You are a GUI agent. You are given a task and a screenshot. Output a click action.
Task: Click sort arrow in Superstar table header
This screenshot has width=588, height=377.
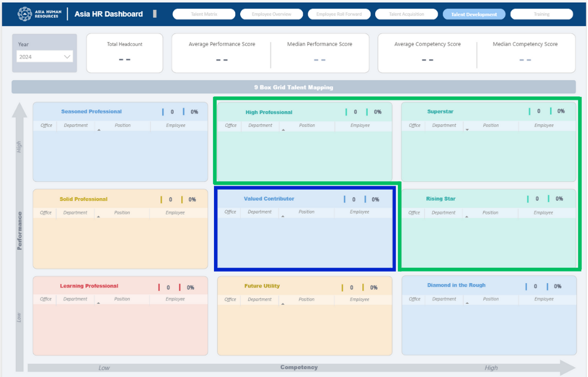click(x=467, y=130)
